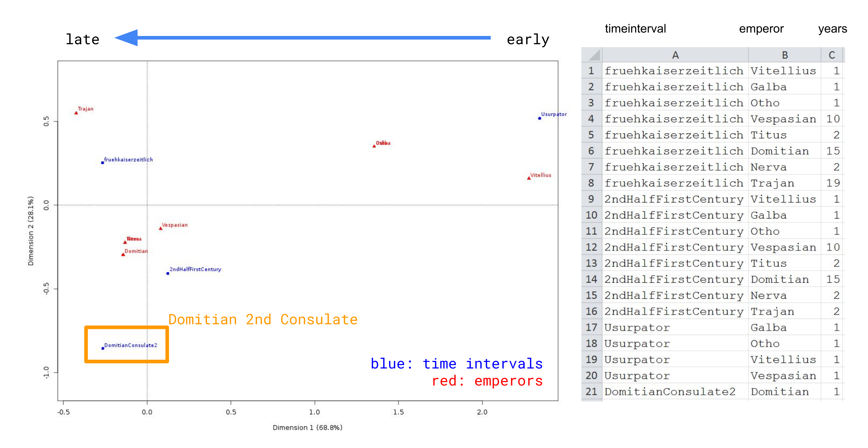
Task: Click 'Vespasian' cell in row 20
Action: click(x=785, y=376)
